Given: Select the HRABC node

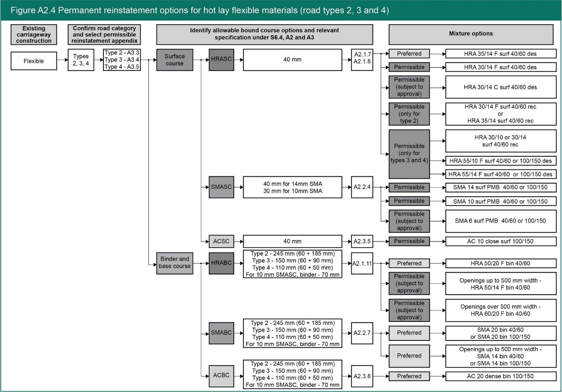Looking at the screenshot, I should pyautogui.click(x=221, y=263).
